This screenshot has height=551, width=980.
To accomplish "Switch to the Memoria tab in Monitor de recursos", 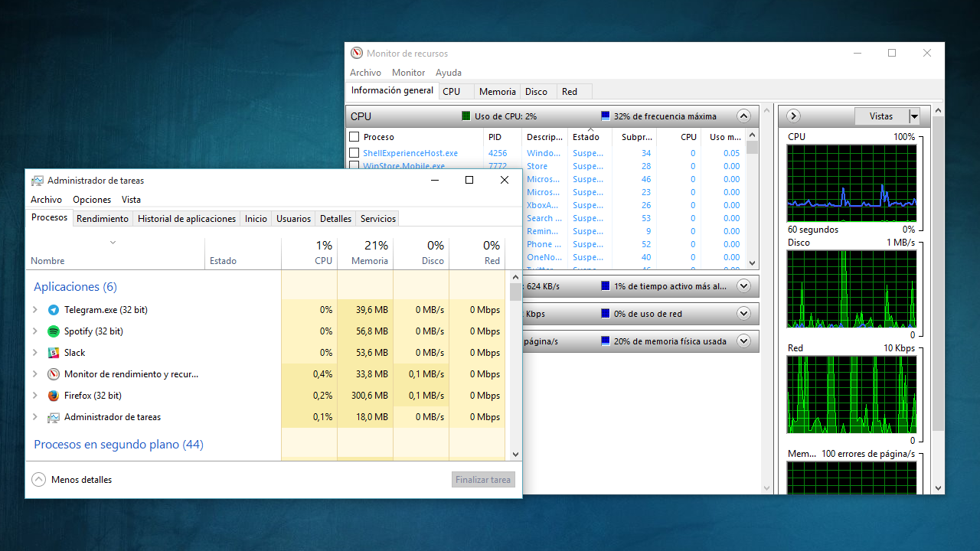I will coord(497,91).
